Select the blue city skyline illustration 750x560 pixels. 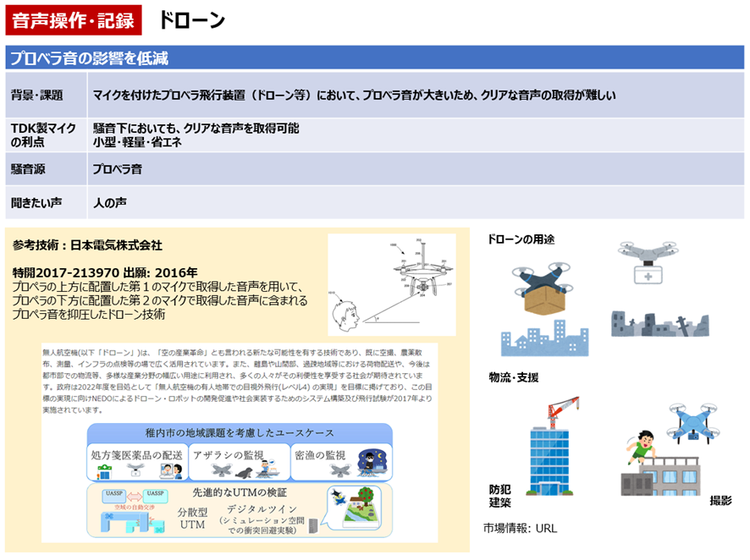point(539,340)
